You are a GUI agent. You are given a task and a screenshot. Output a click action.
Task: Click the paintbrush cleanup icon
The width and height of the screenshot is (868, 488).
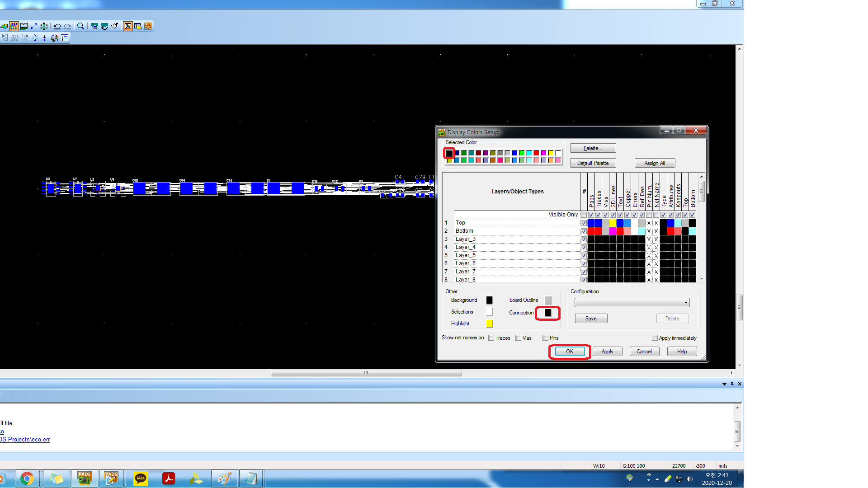tap(114, 26)
